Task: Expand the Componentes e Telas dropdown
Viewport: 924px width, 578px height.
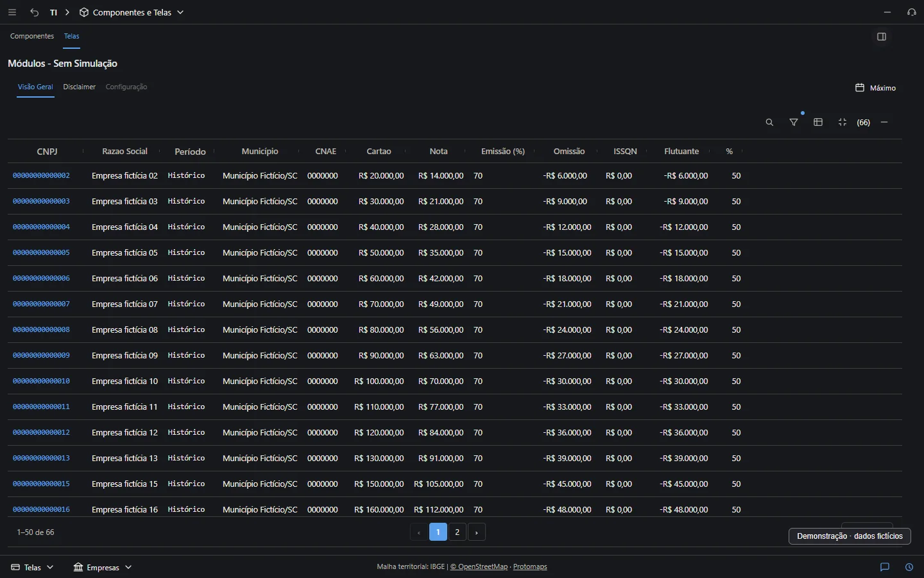Action: tap(181, 12)
